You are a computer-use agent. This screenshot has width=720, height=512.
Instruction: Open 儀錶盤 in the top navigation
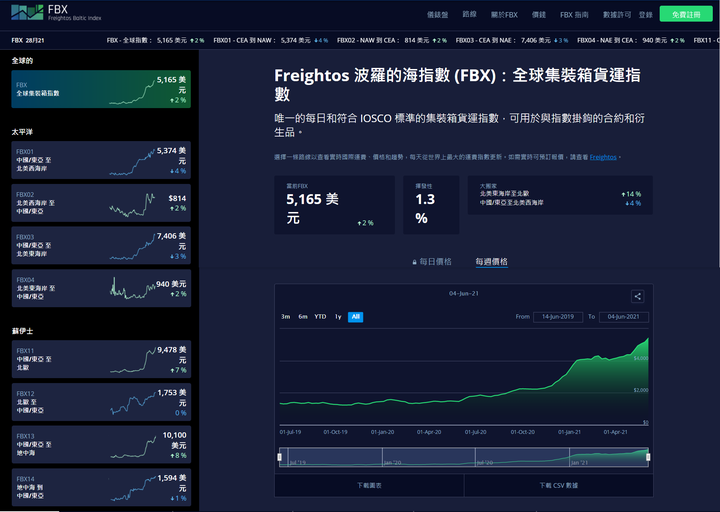click(437, 15)
